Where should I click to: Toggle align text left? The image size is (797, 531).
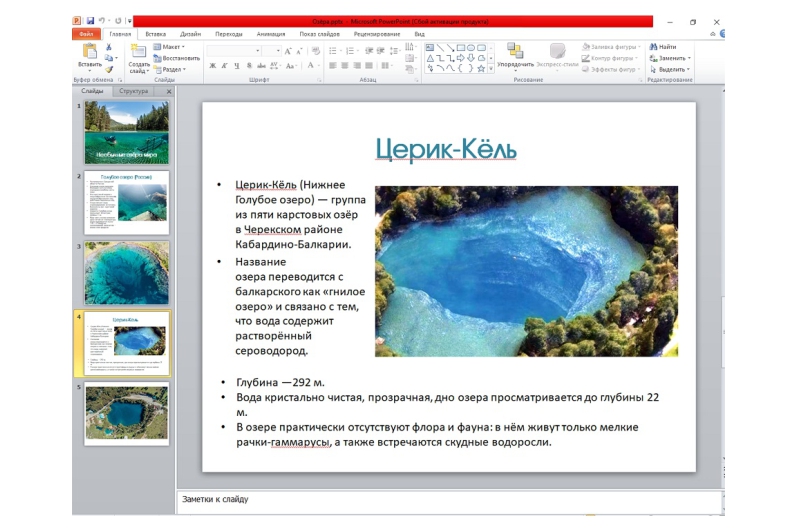click(333, 66)
